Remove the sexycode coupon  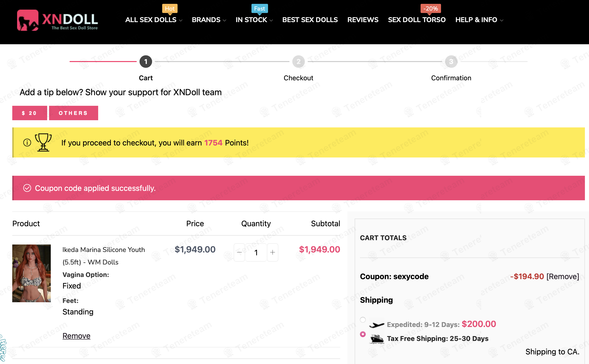click(563, 276)
